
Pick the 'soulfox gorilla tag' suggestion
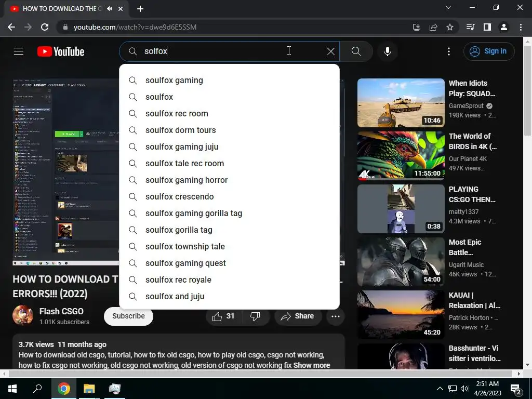[x=229, y=230]
